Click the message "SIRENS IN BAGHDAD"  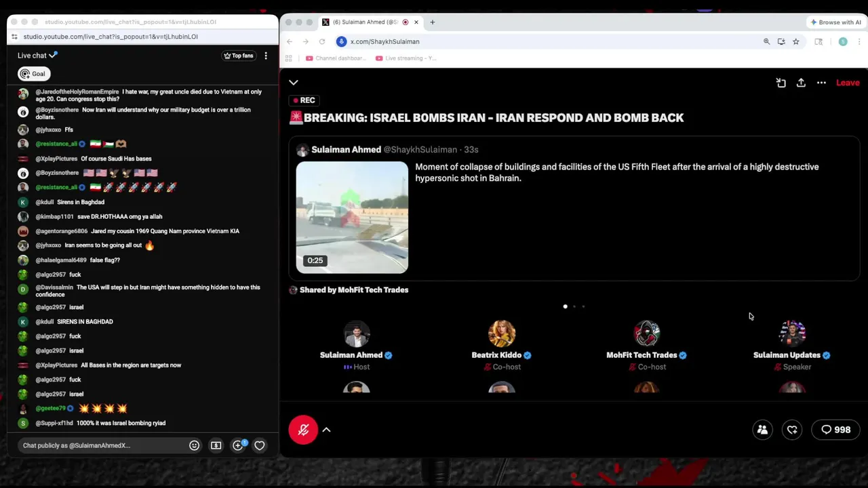click(x=85, y=322)
